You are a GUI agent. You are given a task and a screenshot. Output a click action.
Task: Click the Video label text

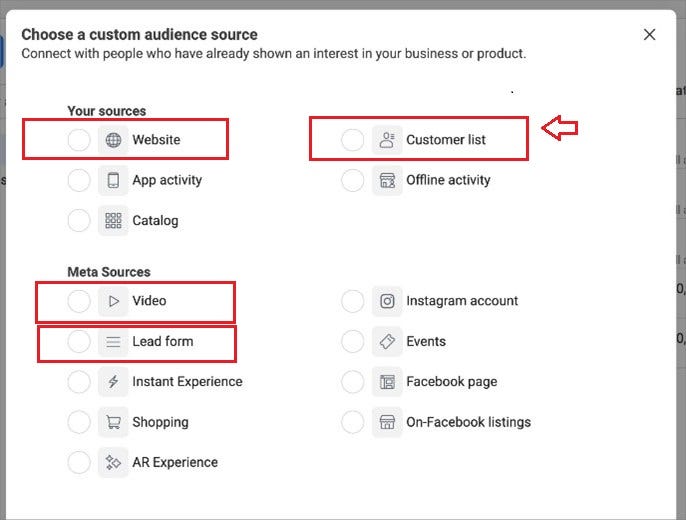(149, 301)
